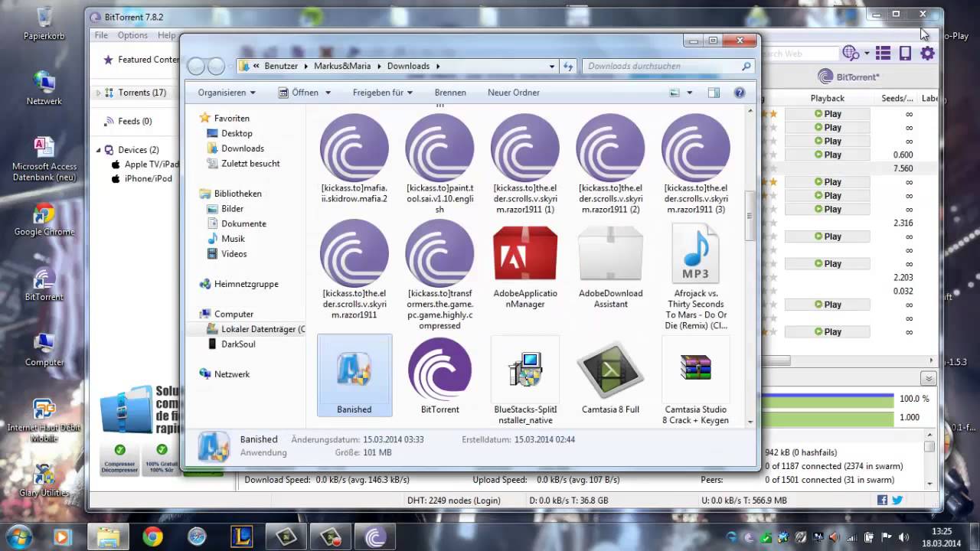Open Glary Utilities desktop shortcut

point(44,481)
